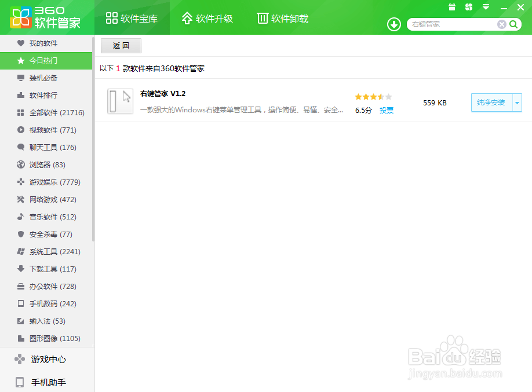Click the 右键管家 software icon thumbnail
The image size is (532, 392).
click(x=120, y=101)
